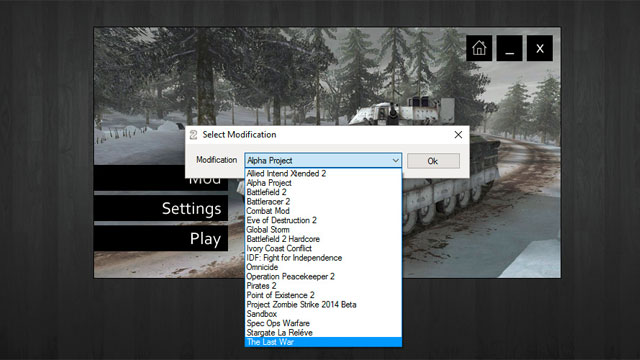Close the Select Modification dialog

(x=458, y=135)
